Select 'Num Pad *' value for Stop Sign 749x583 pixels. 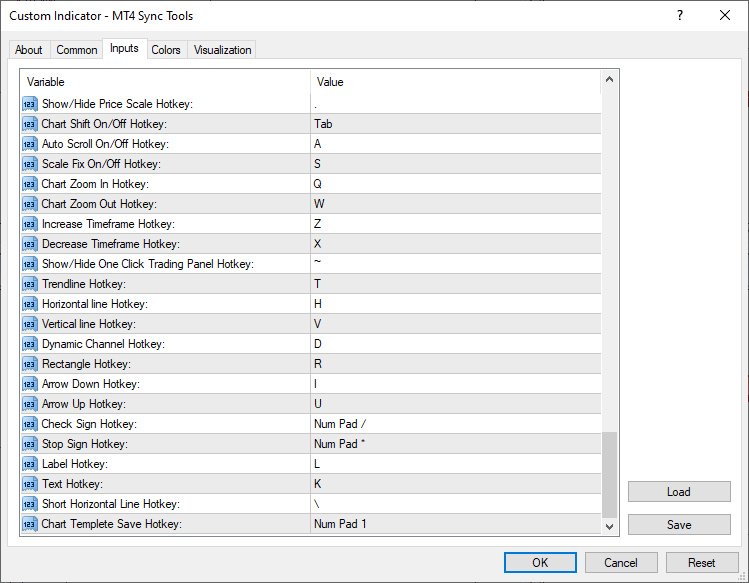pos(340,444)
